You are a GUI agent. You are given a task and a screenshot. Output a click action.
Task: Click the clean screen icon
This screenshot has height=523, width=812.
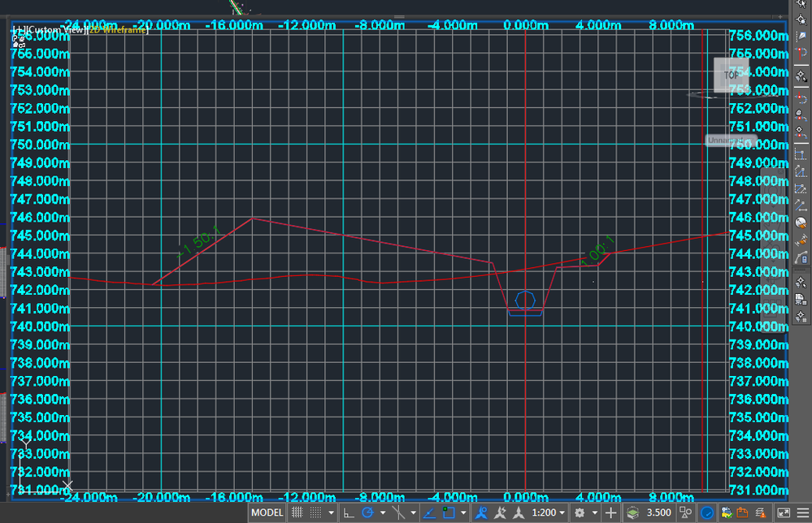784,512
